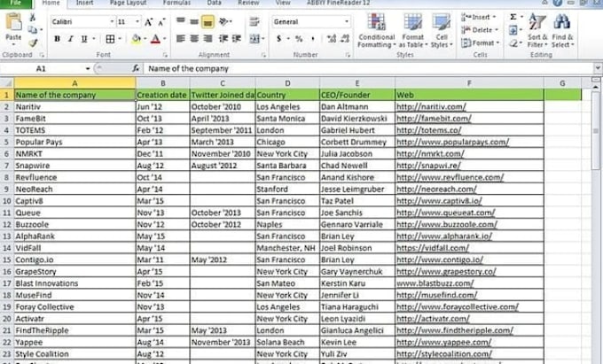This screenshot has width=603, height=364.
Task: Open Conditional Formatting menu
Action: tap(377, 31)
